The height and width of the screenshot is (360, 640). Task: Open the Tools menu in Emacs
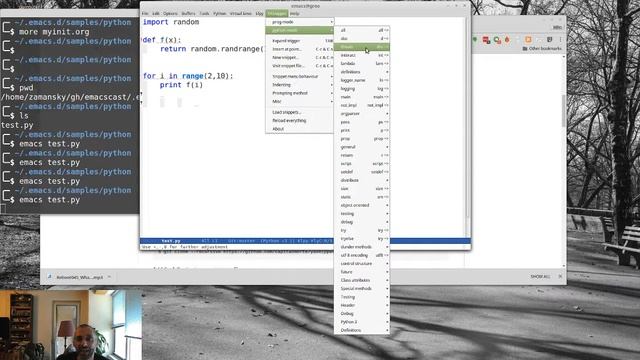click(x=204, y=13)
